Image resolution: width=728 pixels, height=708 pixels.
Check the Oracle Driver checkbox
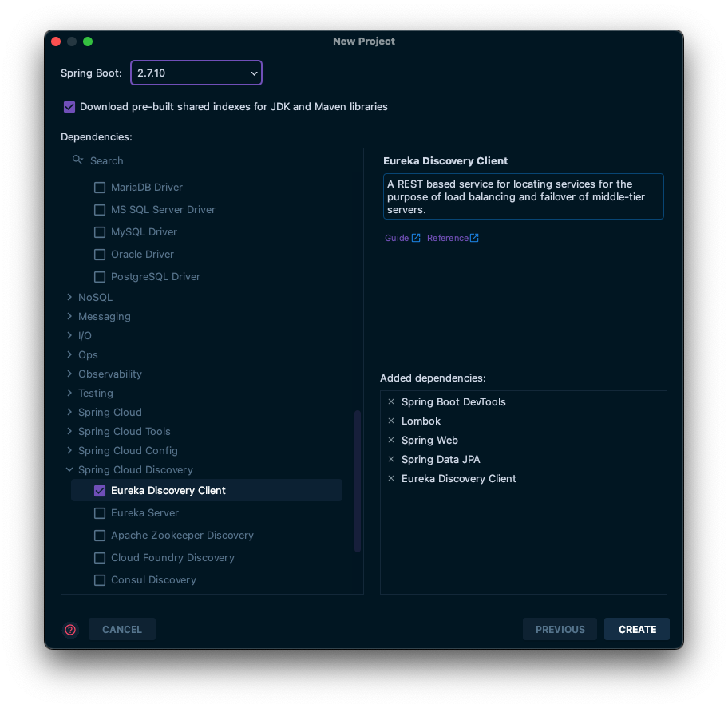100,255
